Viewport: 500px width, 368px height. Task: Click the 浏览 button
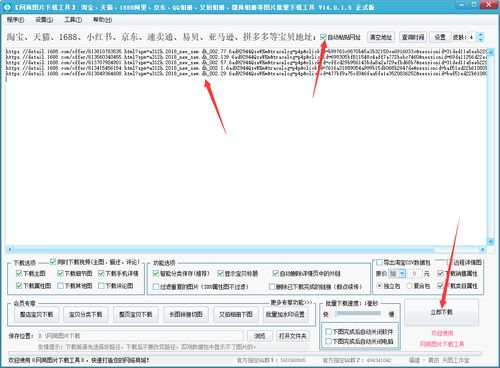(260, 336)
